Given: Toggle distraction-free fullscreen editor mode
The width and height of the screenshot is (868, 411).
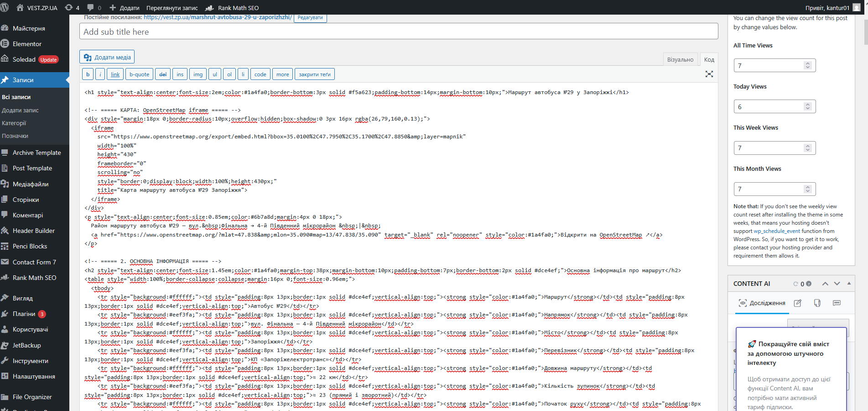Looking at the screenshot, I should (709, 74).
